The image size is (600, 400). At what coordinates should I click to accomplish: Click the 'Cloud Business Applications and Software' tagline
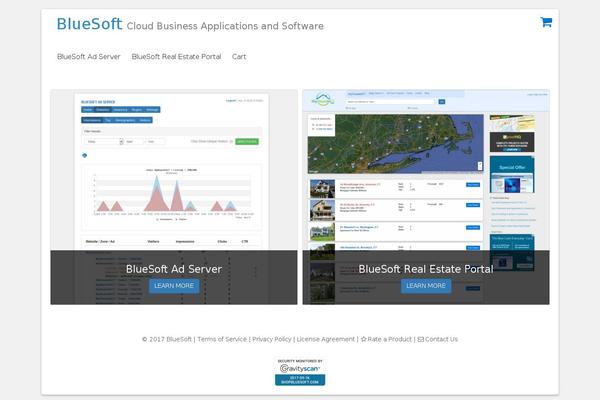coord(225,26)
